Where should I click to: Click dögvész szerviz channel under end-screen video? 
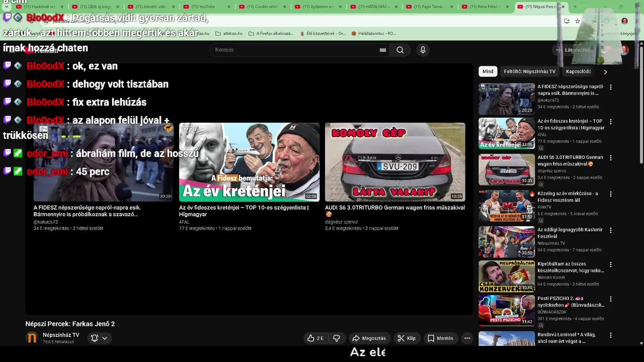point(341,222)
